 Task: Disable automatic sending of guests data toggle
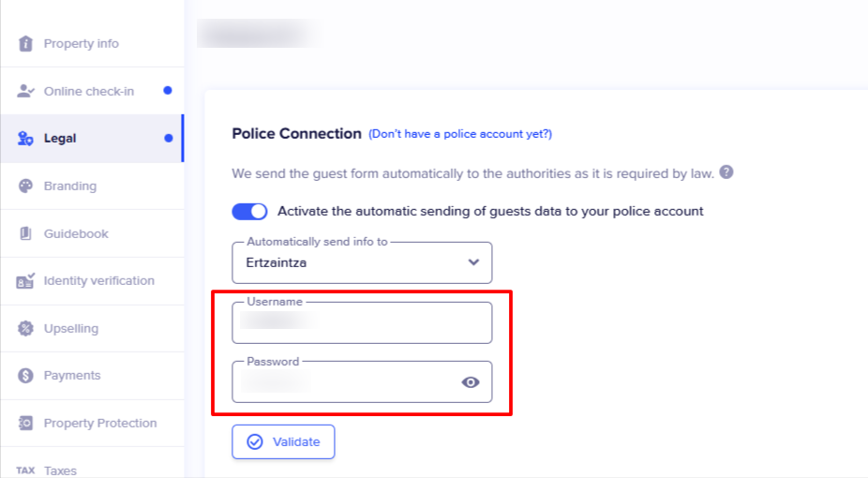(249, 211)
